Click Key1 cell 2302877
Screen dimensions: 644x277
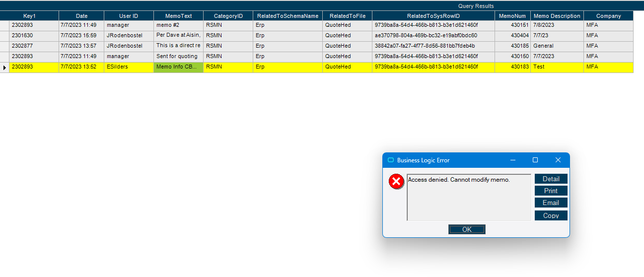point(34,46)
